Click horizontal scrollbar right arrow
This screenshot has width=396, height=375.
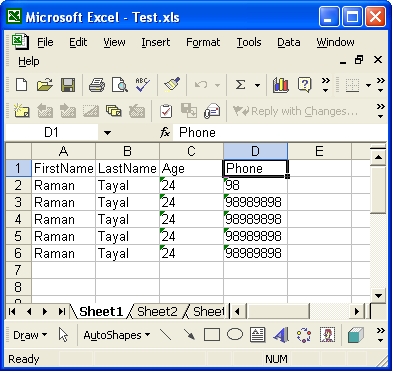pos(357,312)
